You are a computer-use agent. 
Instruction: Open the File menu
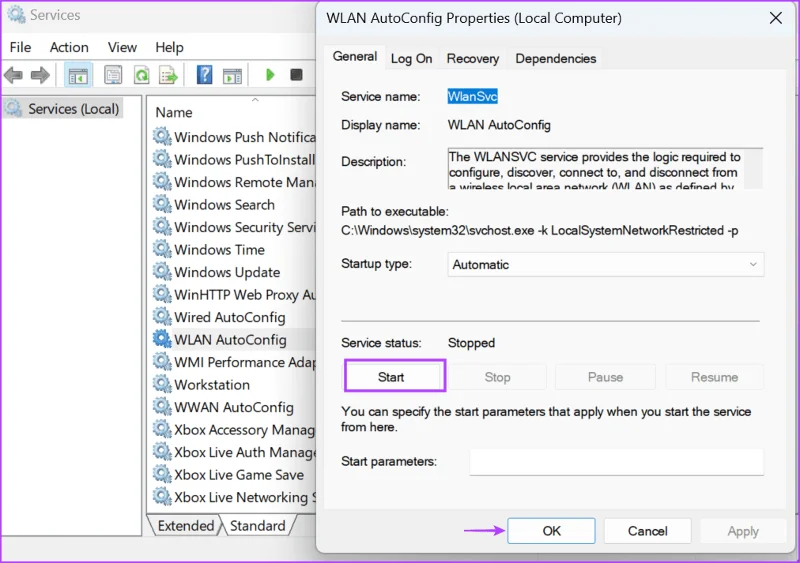pyautogui.click(x=20, y=47)
